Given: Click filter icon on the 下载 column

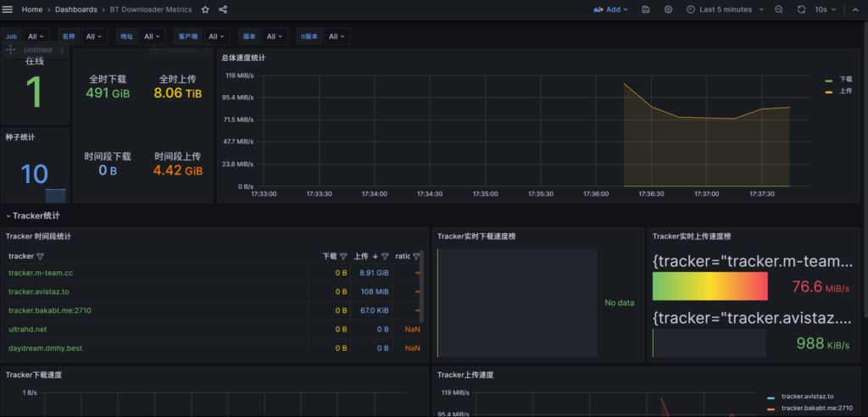Looking at the screenshot, I should tap(343, 257).
